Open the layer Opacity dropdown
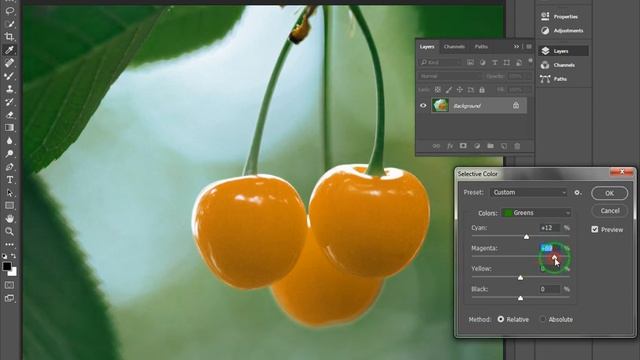This screenshot has height=360, width=640. (x=520, y=76)
